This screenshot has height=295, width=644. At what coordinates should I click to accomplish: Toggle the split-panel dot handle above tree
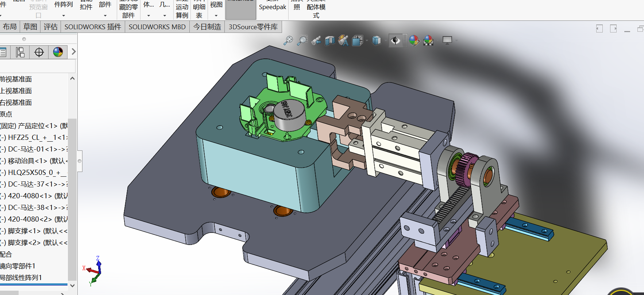pyautogui.click(x=24, y=39)
